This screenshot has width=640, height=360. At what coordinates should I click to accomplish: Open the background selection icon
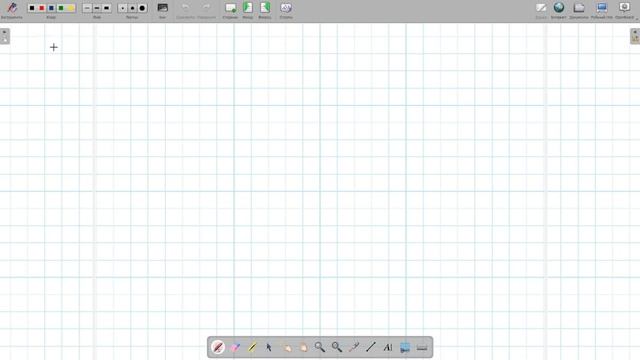pos(162,8)
